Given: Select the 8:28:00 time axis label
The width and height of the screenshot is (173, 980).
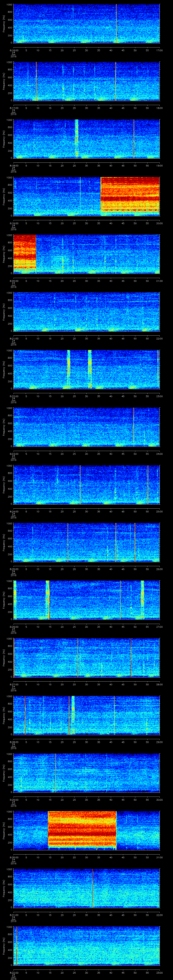Looking at the screenshot, I should pos(14,742).
